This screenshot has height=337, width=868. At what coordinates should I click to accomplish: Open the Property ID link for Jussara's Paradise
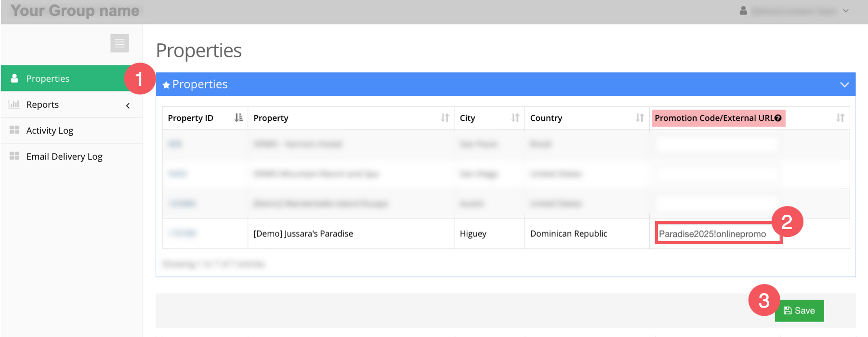point(183,233)
